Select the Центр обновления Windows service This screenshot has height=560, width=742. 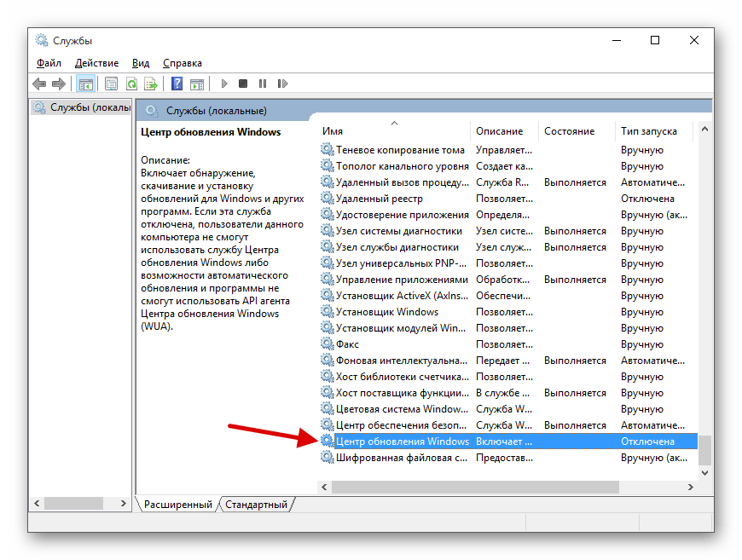[x=402, y=442]
